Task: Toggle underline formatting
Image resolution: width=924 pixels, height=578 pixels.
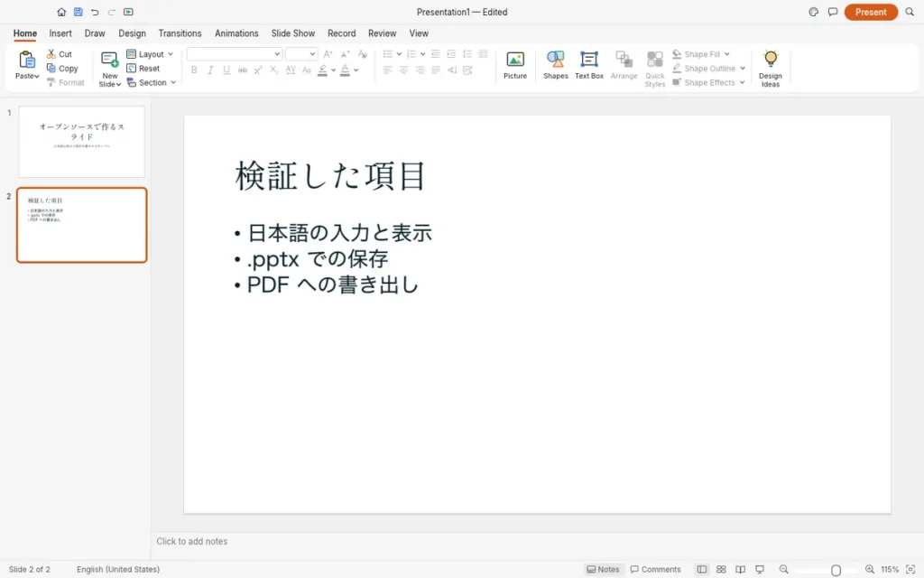Action: coord(226,70)
